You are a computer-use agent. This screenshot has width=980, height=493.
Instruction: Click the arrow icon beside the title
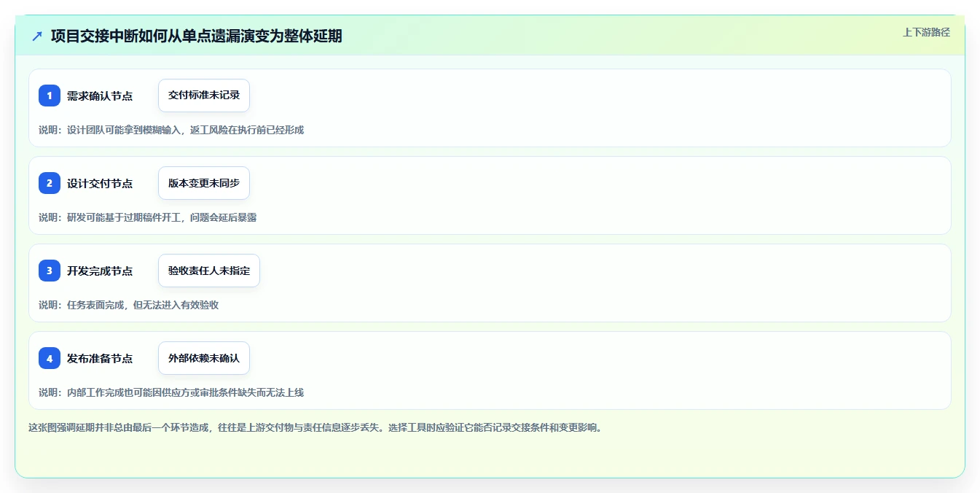point(37,36)
